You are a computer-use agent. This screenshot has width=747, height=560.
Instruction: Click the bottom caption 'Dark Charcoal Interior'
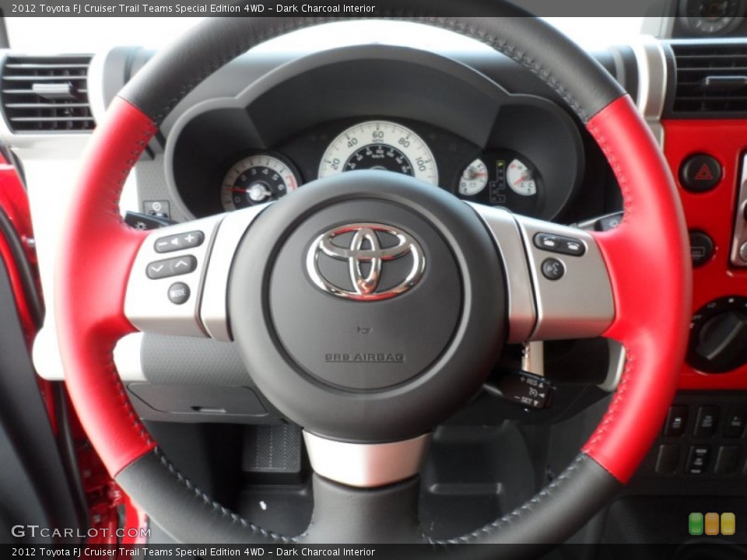pyautogui.click(x=325, y=552)
